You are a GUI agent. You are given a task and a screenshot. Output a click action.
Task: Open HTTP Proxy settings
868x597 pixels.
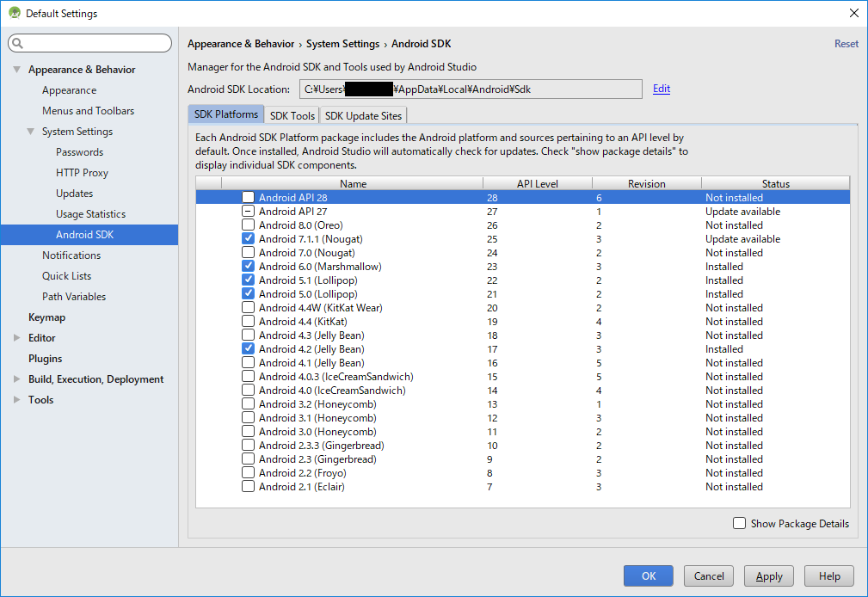click(x=82, y=173)
